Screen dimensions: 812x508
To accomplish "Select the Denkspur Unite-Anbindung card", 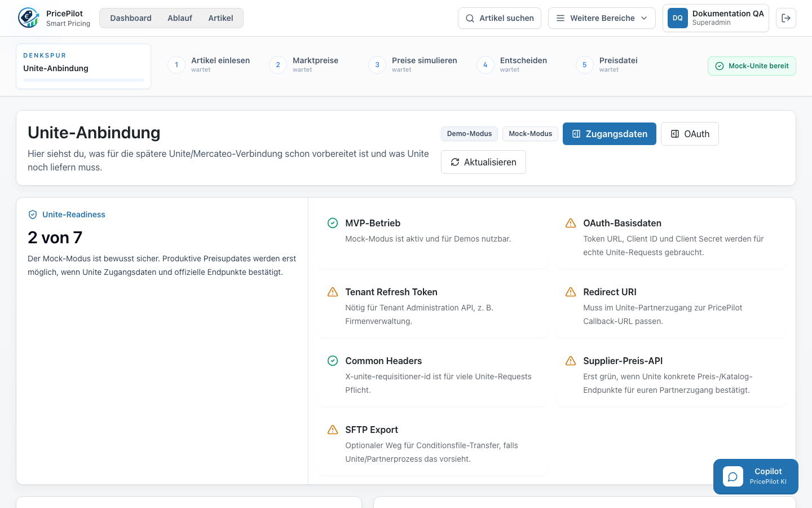I will click(x=83, y=66).
